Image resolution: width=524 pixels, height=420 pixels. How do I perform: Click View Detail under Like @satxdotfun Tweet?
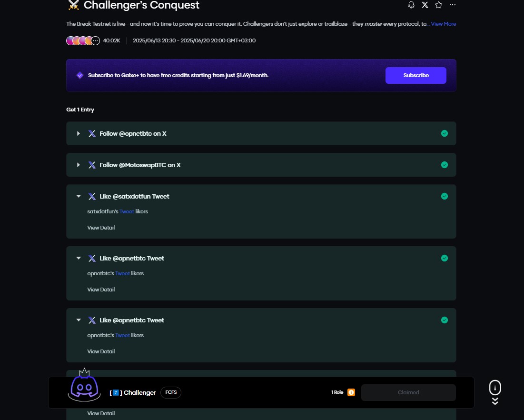pyautogui.click(x=101, y=228)
